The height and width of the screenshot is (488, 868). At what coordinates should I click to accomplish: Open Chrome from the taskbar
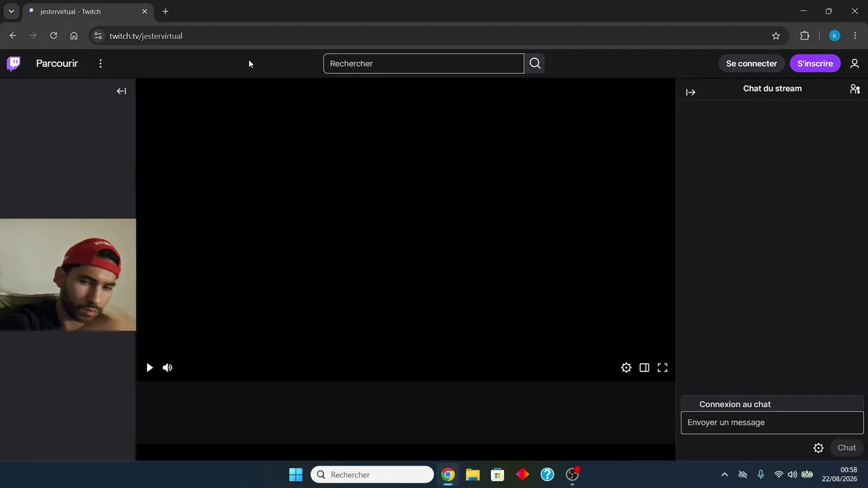448,474
